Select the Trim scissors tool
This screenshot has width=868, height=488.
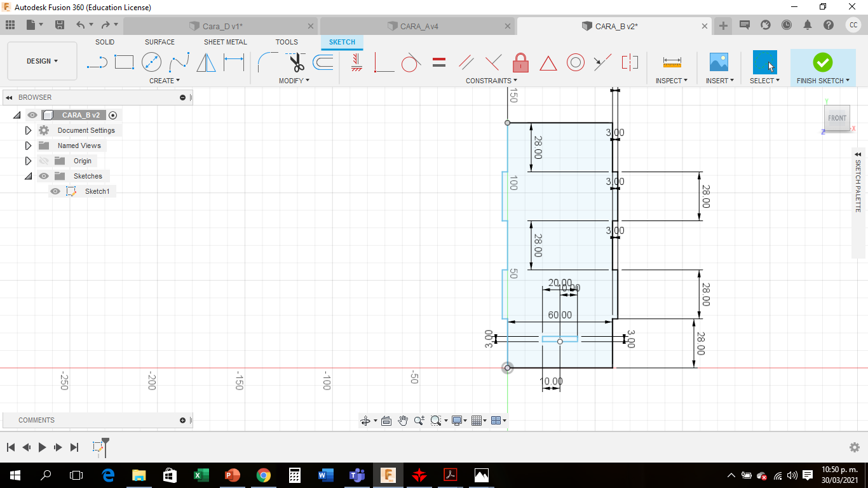click(x=297, y=62)
